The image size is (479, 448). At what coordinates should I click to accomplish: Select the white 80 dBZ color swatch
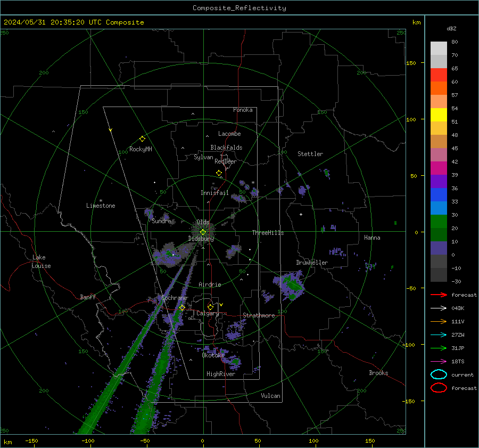(x=439, y=48)
